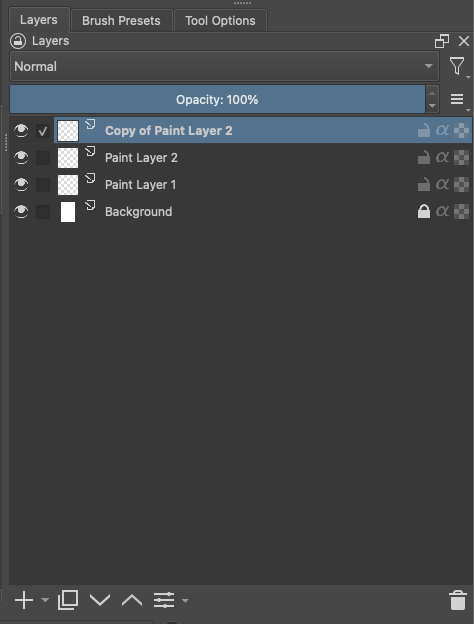Move the layer up

coord(132,600)
